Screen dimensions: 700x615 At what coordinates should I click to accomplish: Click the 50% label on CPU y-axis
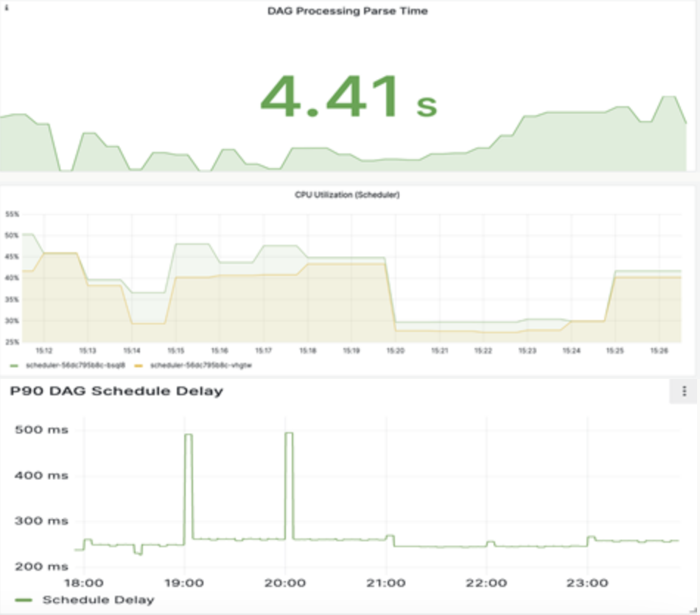(x=12, y=235)
